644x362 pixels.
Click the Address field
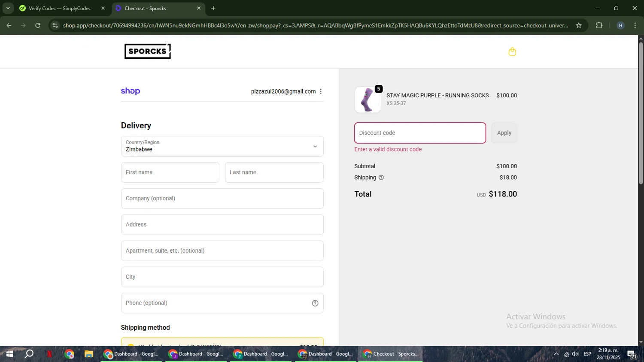click(222, 225)
